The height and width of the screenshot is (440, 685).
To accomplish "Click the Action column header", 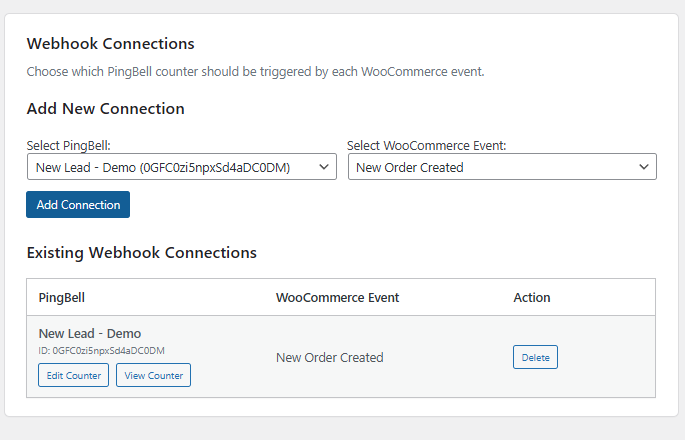I will pyautogui.click(x=531, y=297).
